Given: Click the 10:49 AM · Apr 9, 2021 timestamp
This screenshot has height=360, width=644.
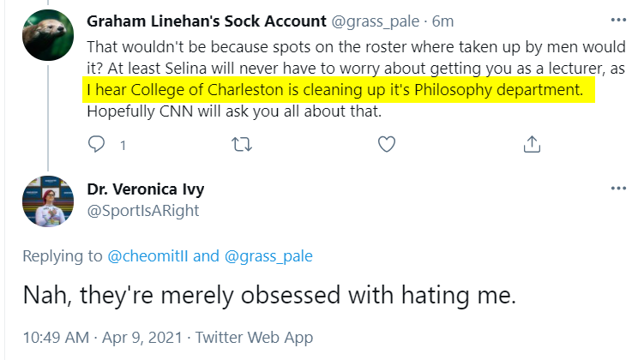Looking at the screenshot, I should 103,338.
